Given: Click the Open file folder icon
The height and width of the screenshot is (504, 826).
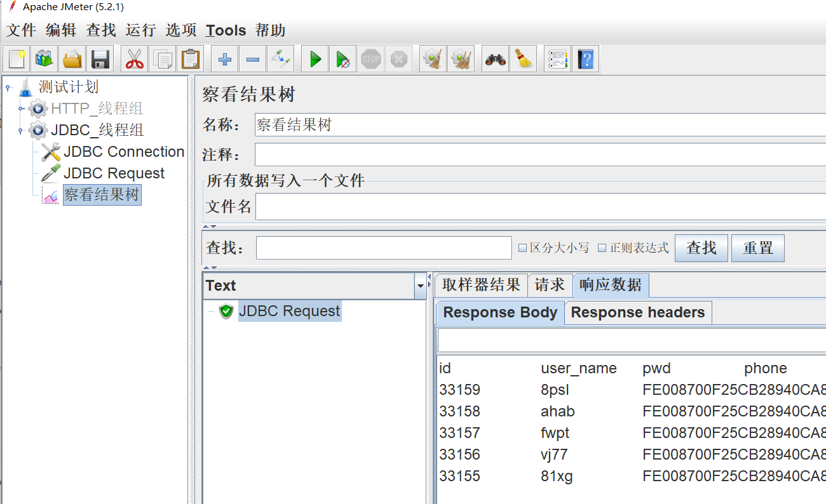Looking at the screenshot, I should 72,60.
